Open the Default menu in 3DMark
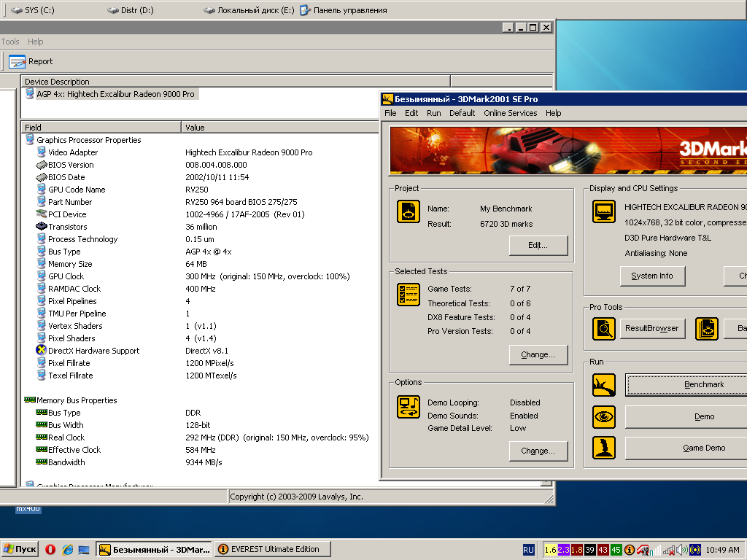This screenshot has width=747, height=560. coord(462,113)
